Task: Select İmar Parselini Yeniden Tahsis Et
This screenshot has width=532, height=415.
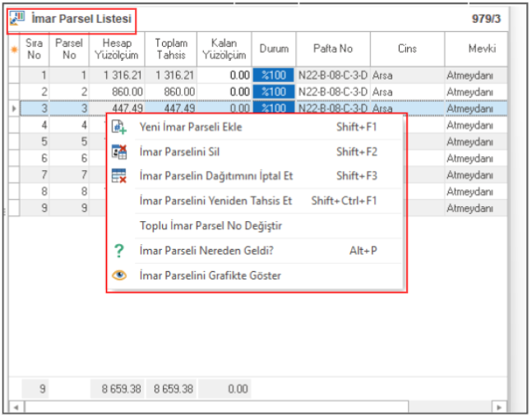Action: coord(216,201)
